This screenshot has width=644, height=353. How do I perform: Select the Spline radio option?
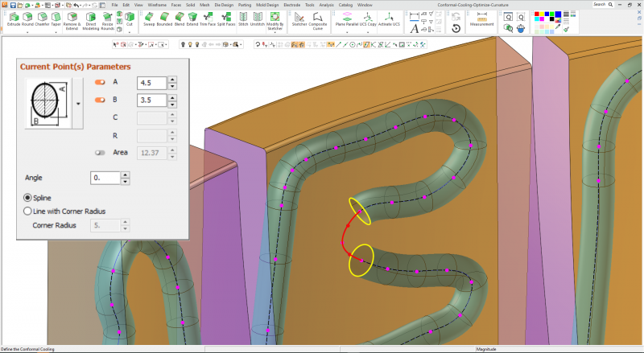tap(27, 198)
